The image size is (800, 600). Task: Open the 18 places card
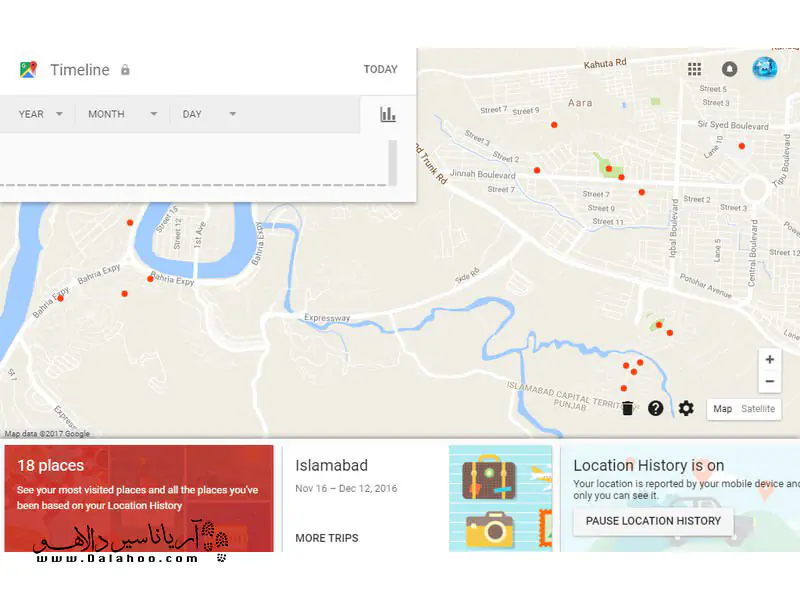(139, 498)
